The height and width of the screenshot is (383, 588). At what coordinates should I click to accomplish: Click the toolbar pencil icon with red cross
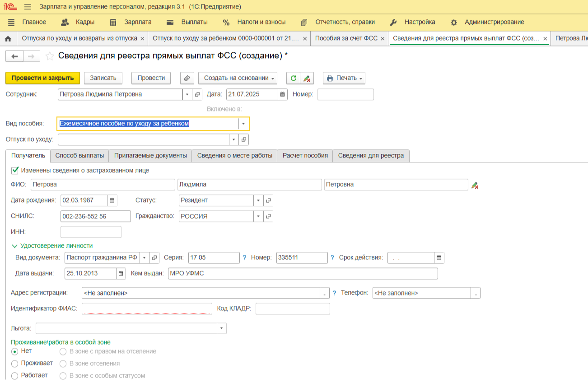(307, 78)
